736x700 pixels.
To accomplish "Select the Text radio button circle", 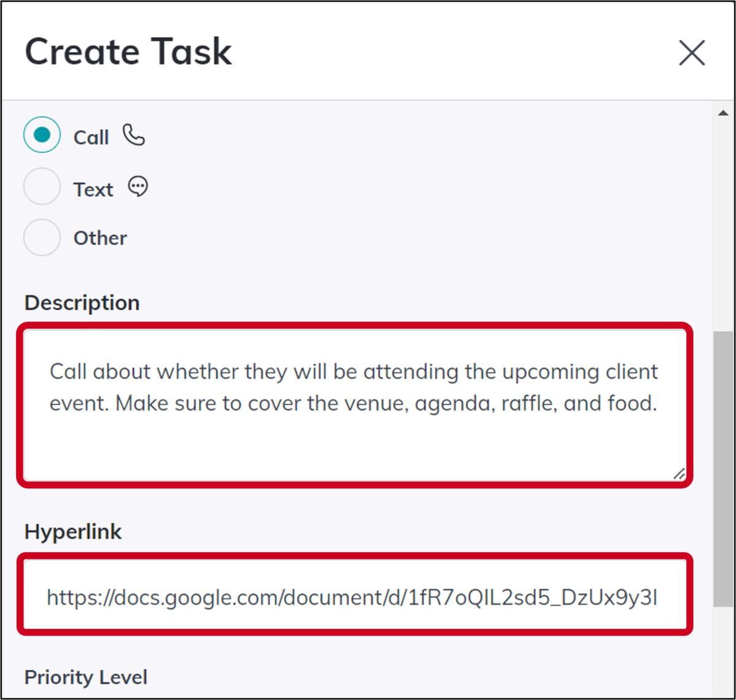I will (42, 187).
